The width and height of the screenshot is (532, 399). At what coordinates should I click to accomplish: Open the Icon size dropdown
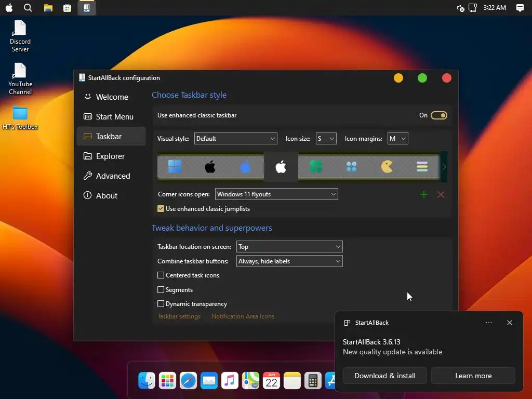tap(326, 138)
